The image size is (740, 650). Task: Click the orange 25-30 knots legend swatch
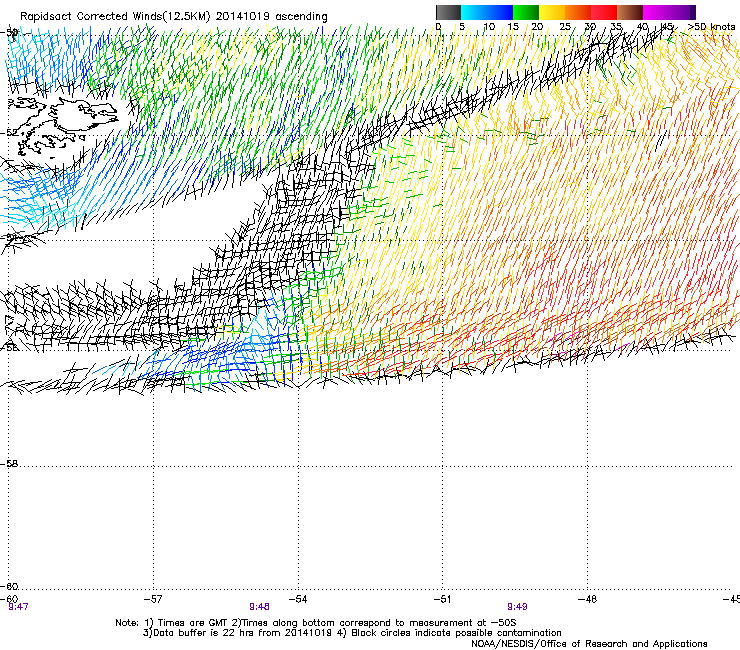pos(578,12)
